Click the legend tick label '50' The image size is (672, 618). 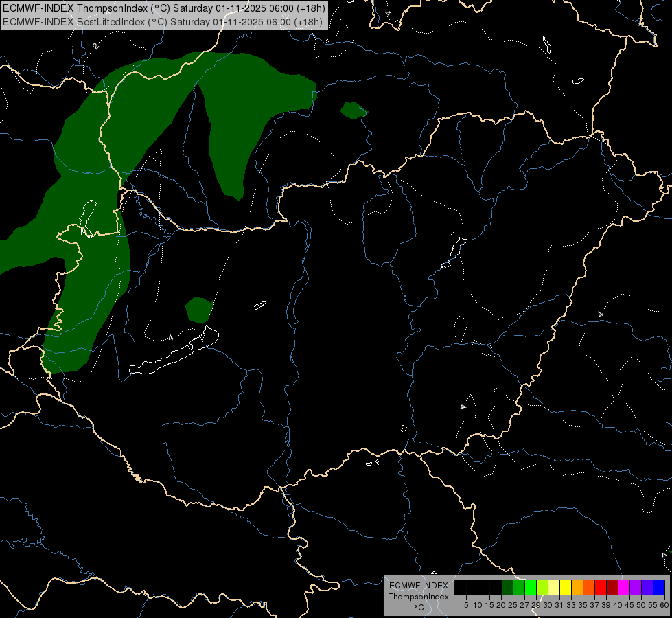pyautogui.click(x=641, y=605)
